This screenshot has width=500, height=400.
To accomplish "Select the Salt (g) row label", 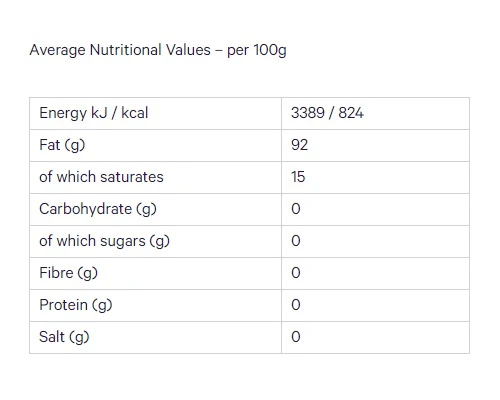I will tap(64, 337).
